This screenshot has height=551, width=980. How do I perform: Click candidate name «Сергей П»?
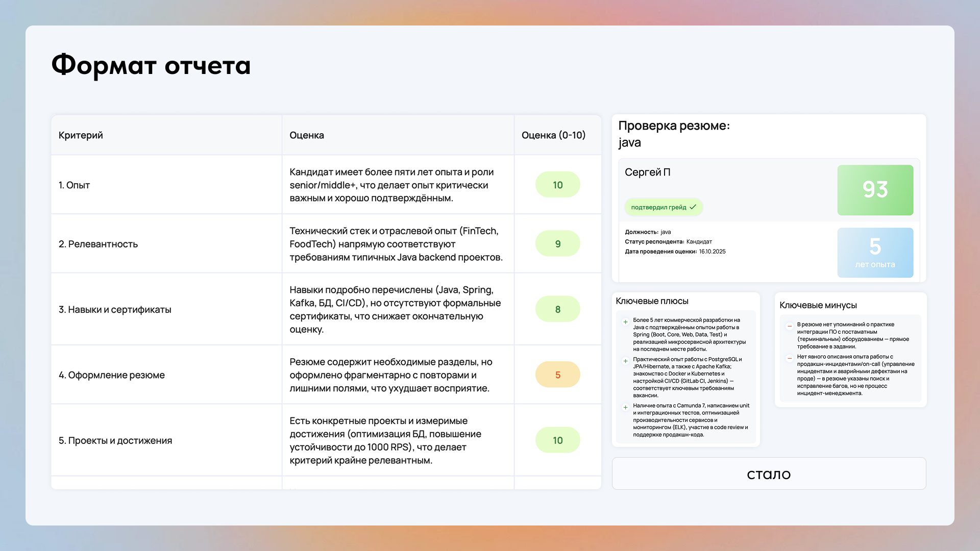[647, 172]
